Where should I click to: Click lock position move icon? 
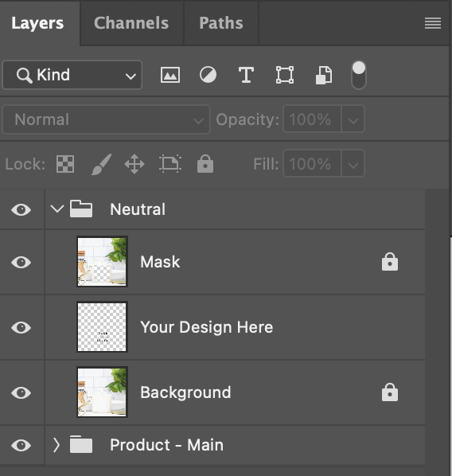134,164
